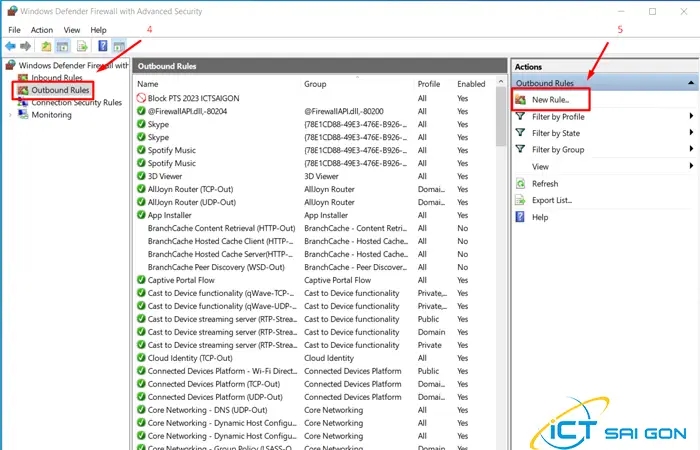700x450 pixels.
Task: Click New Rule... in the Actions pane
Action: pyautogui.click(x=551, y=100)
